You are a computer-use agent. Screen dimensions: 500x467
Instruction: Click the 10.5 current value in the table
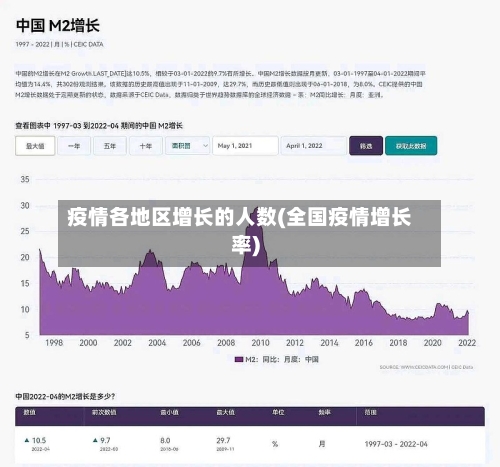coord(39,440)
